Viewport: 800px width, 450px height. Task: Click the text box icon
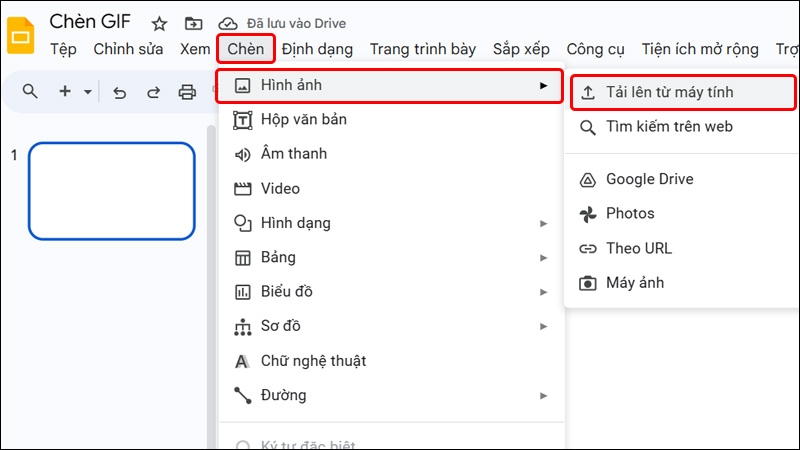coord(242,120)
